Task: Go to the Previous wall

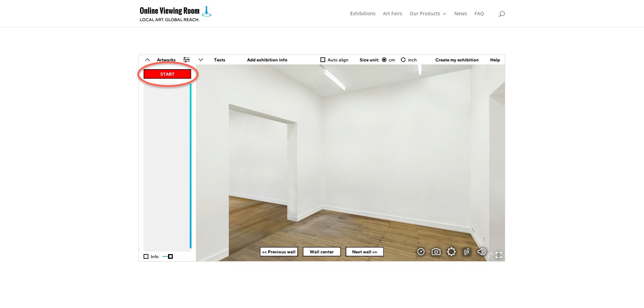Action: pyautogui.click(x=279, y=252)
